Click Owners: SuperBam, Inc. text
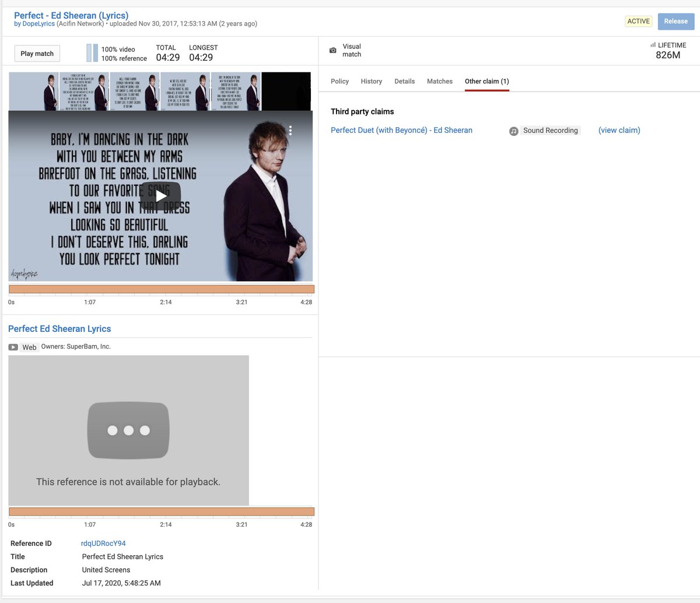Image resolution: width=700 pixels, height=603 pixels. pyautogui.click(x=76, y=346)
